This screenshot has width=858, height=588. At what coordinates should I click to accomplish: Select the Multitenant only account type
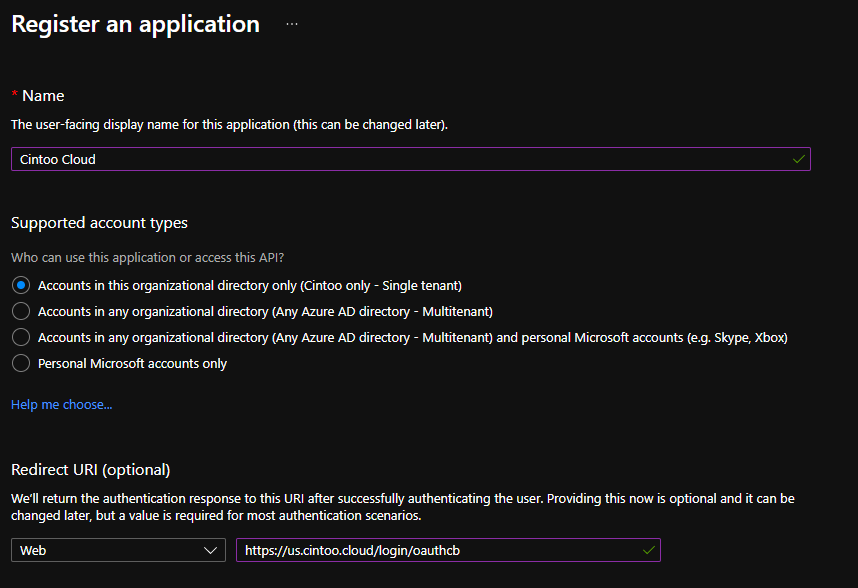point(21,311)
